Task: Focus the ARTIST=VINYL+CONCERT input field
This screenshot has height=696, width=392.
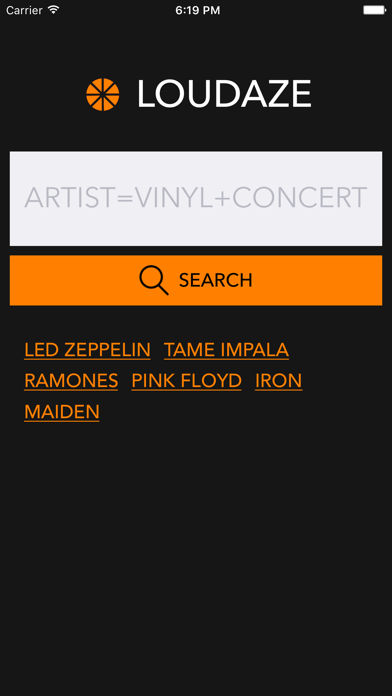Action: point(196,198)
